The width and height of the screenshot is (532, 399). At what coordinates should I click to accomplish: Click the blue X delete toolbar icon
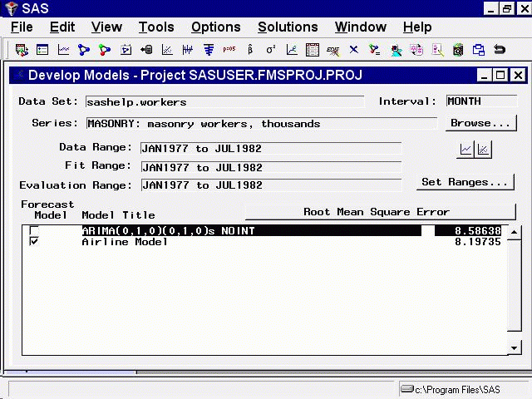354,50
